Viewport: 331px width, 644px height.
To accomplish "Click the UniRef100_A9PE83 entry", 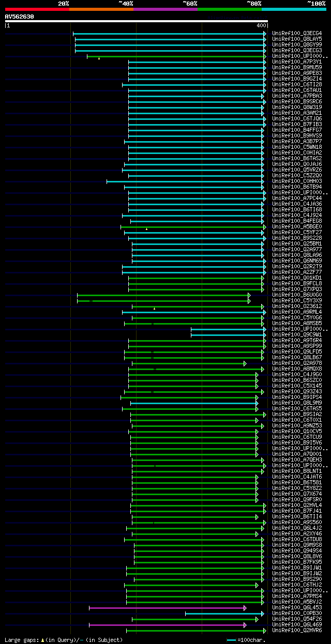I will (x=297, y=73).
